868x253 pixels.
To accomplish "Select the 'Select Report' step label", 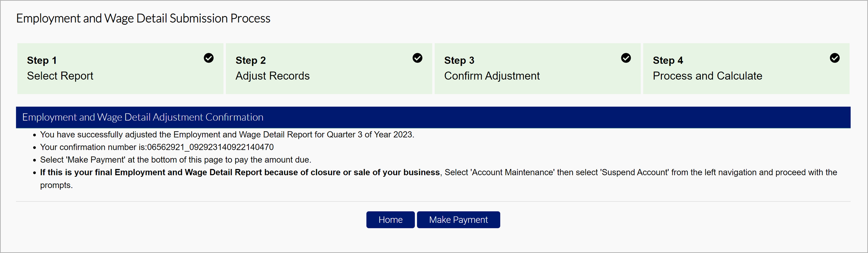I will click(x=60, y=76).
